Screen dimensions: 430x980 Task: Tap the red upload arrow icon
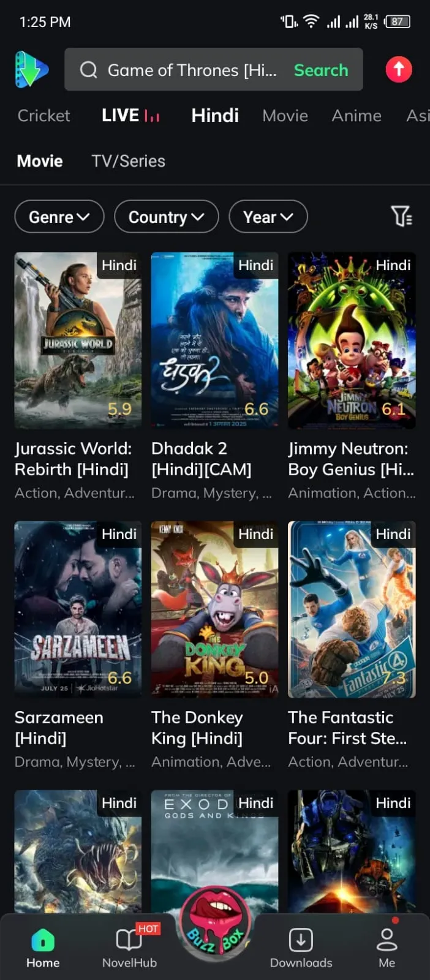tap(399, 69)
